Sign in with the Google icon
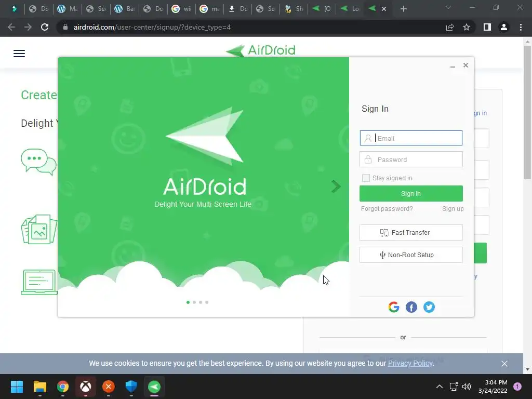The width and height of the screenshot is (532, 399). pyautogui.click(x=394, y=307)
